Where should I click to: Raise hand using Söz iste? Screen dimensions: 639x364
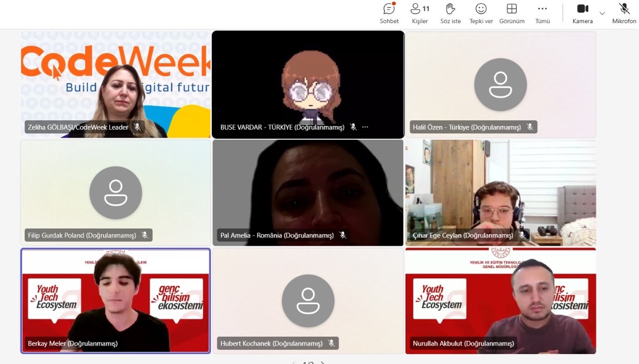450,14
